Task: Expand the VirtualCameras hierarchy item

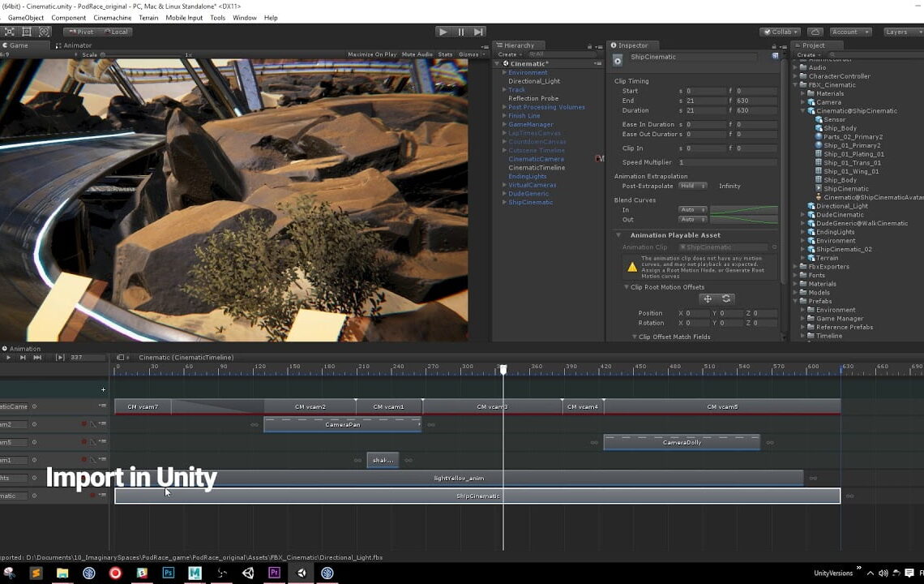Action: (504, 185)
